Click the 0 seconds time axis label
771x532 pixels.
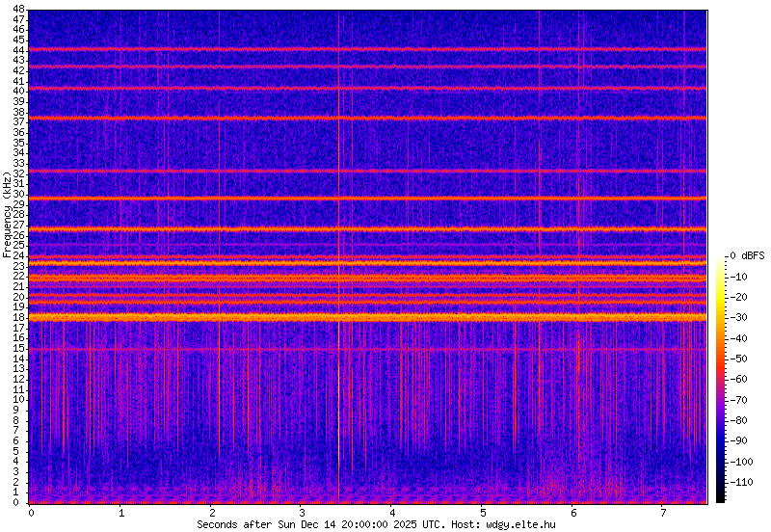pos(31,513)
